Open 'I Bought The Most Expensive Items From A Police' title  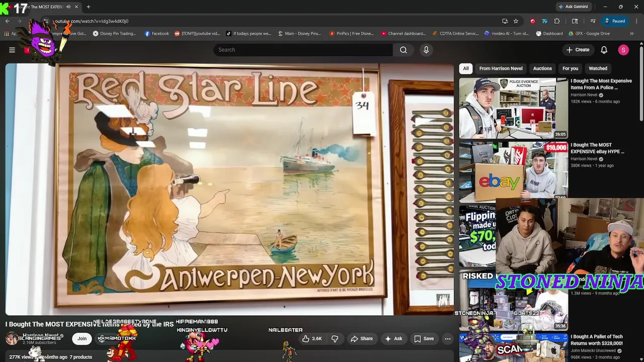(601, 84)
